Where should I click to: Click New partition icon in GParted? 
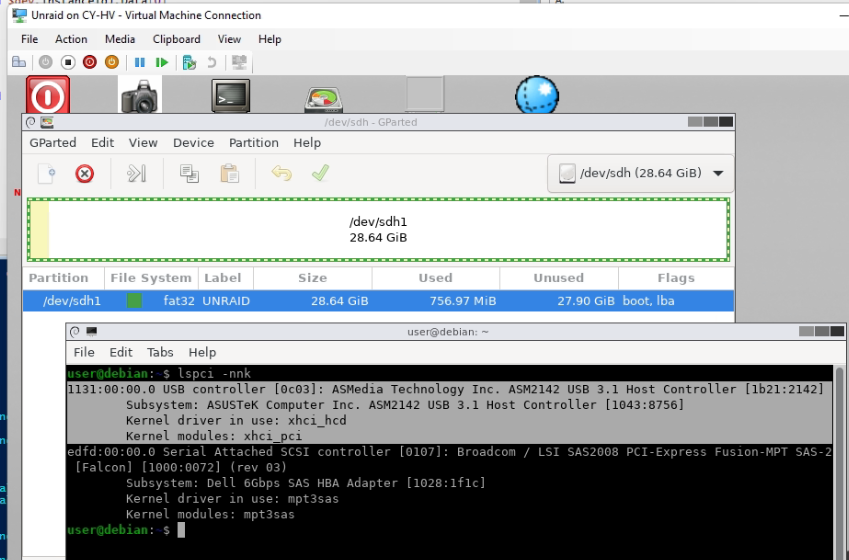(47, 174)
